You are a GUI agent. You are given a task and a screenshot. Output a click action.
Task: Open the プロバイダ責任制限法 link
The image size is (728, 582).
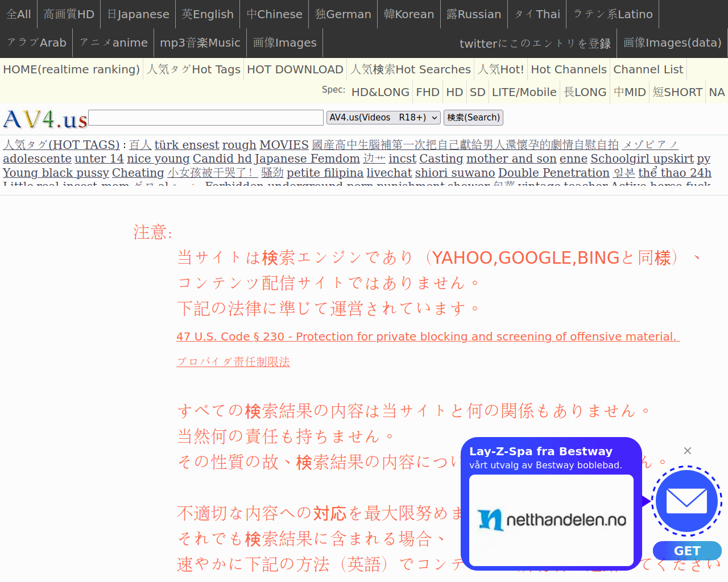coord(233,362)
